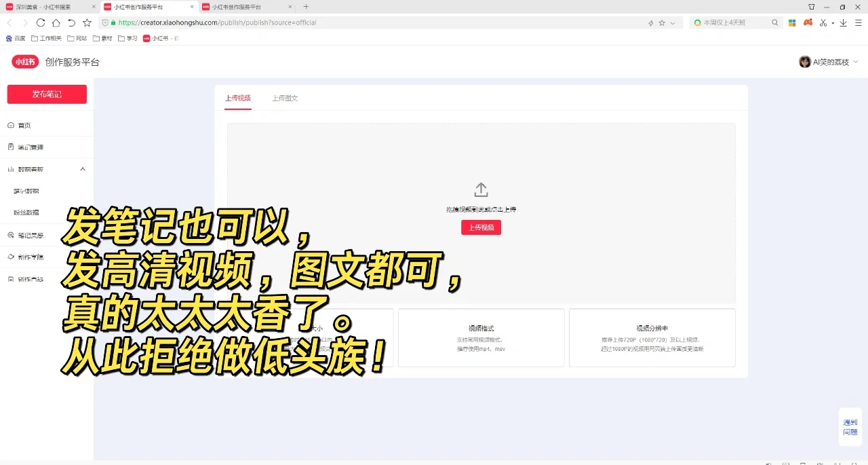
Task: Click the upload cloud icon in drop area
Action: click(481, 190)
